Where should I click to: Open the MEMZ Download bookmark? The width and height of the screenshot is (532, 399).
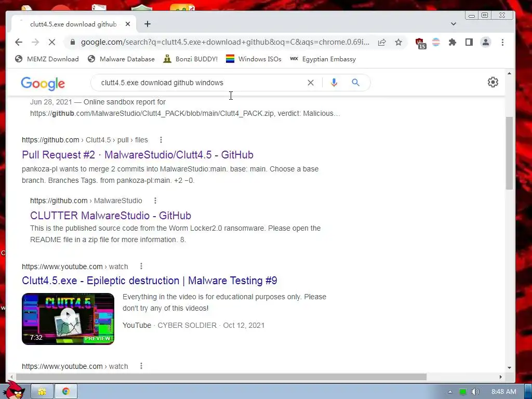pyautogui.click(x=47, y=59)
